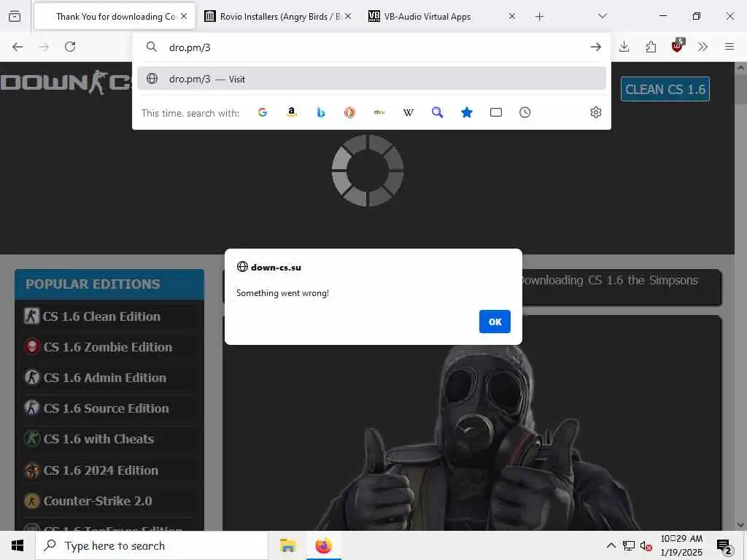Open the CS 1.6 with Cheats link
This screenshot has height=560, width=747.
pos(98,439)
